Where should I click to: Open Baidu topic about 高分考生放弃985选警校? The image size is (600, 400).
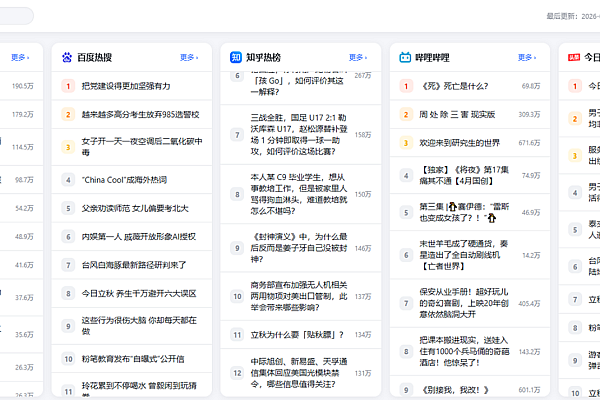point(140,114)
